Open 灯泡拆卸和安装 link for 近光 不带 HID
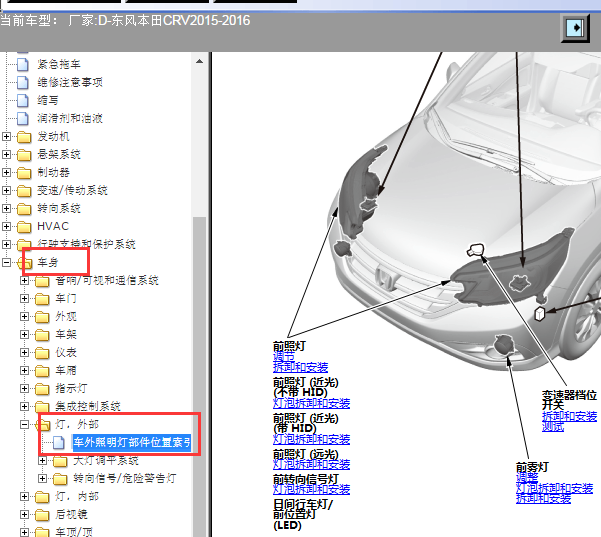This screenshot has height=537, width=601. pyautogui.click(x=311, y=403)
